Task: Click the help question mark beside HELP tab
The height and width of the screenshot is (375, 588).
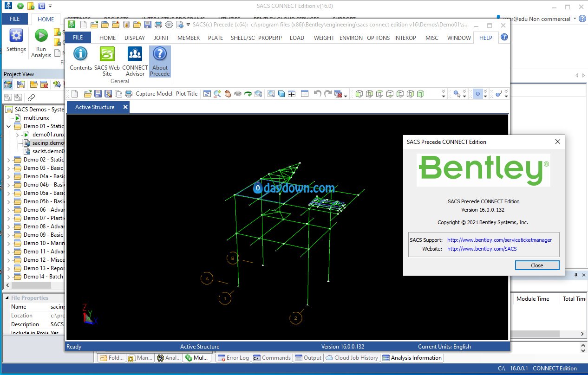Action: (x=504, y=38)
